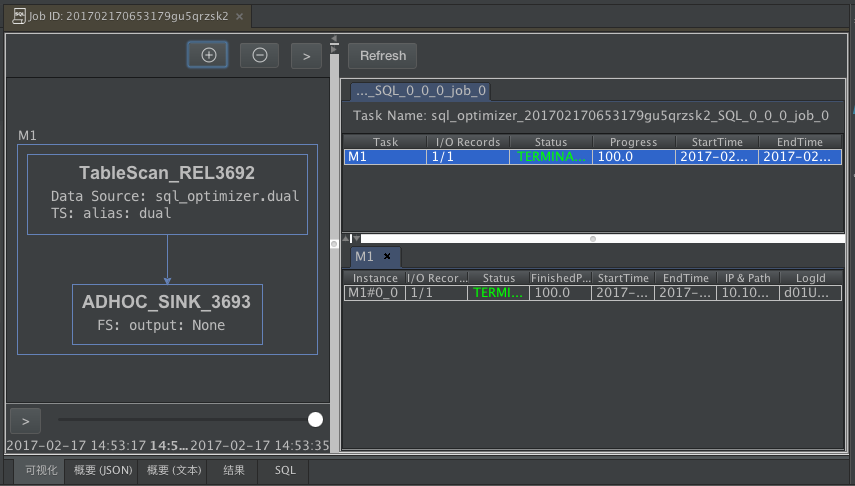
Task: Click the TERMI... status cell of M1#0_0
Action: 498,293
